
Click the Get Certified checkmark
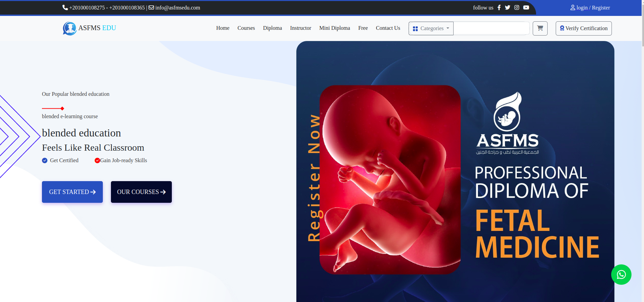(x=45, y=160)
